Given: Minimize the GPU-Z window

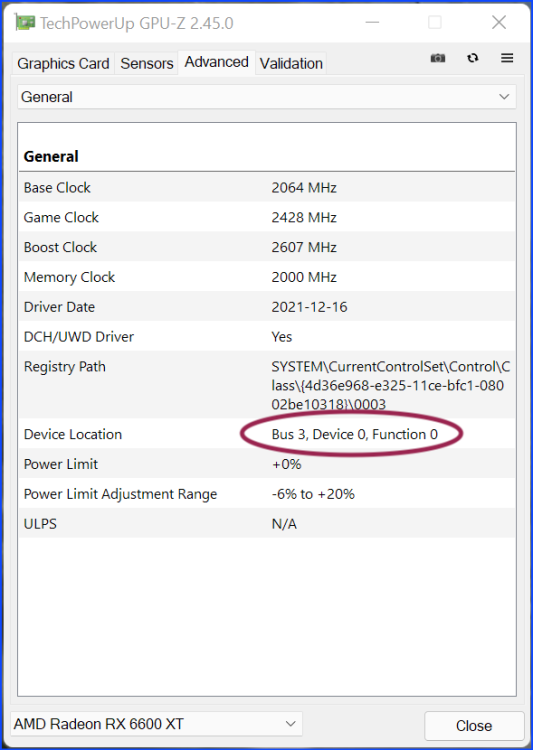Looking at the screenshot, I should (x=371, y=22).
